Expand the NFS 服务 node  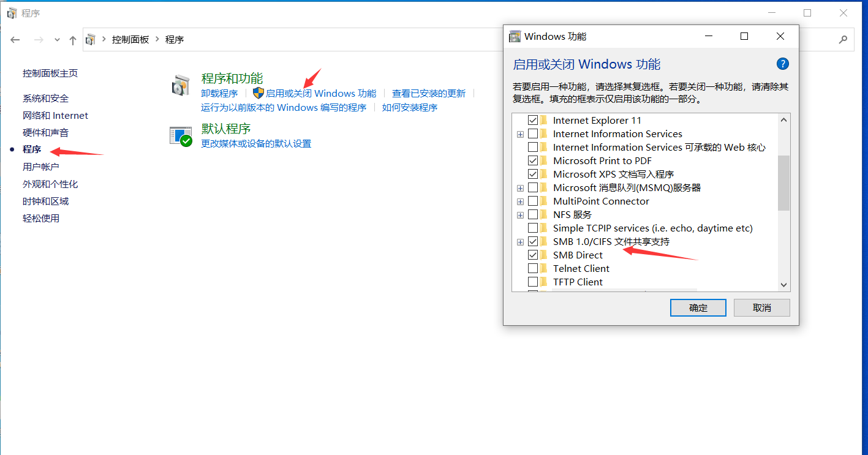tap(520, 215)
